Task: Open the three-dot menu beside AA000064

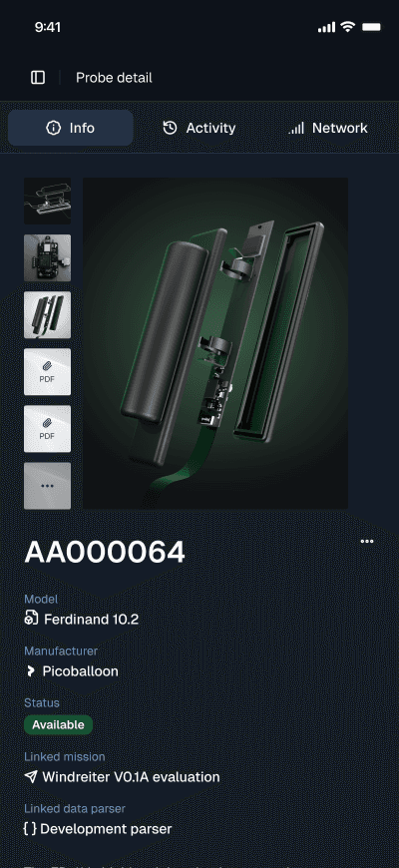Action: tap(367, 542)
